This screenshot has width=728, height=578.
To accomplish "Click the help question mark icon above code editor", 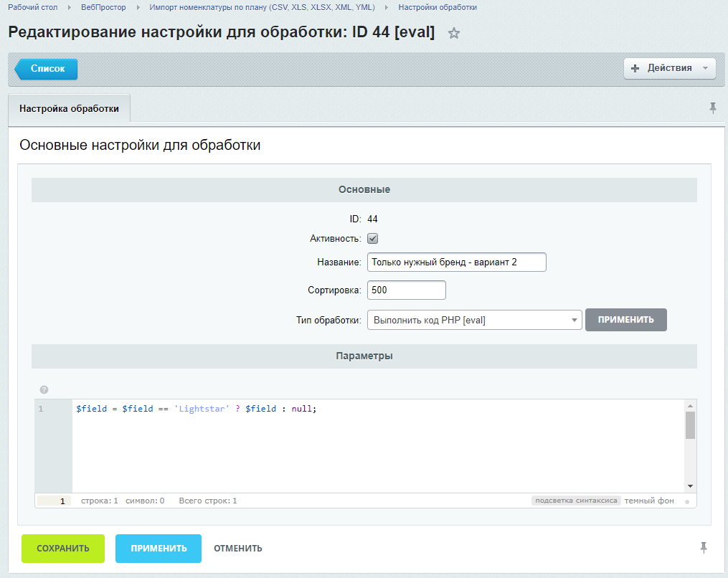I will point(44,389).
